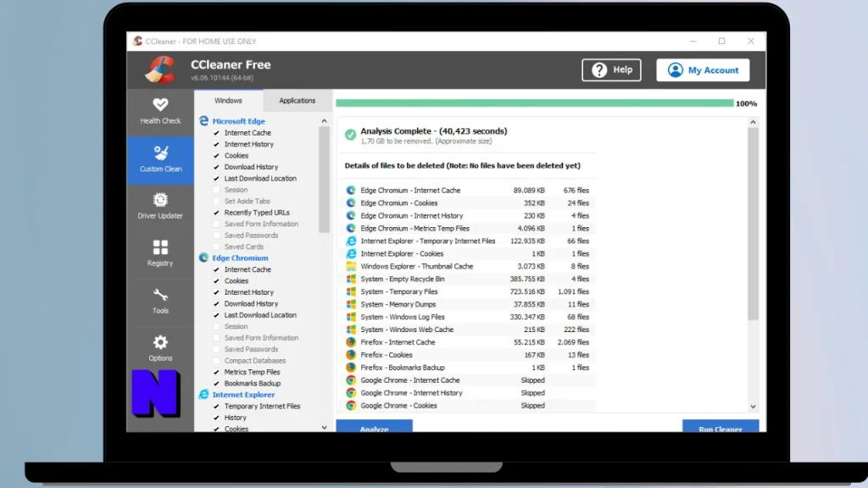
Task: Click Firefox icon beside Firefox - Bookmarks Backup
Action: pyautogui.click(x=350, y=368)
